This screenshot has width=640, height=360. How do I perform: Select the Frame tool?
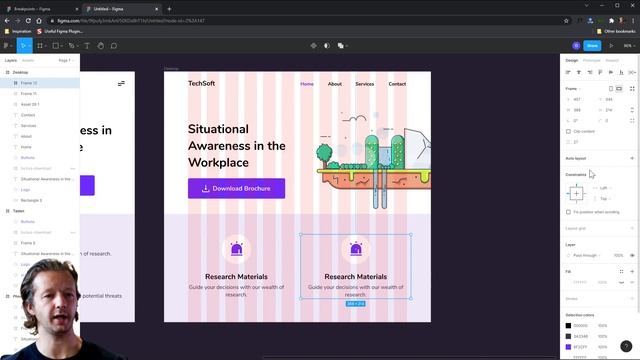40,46
